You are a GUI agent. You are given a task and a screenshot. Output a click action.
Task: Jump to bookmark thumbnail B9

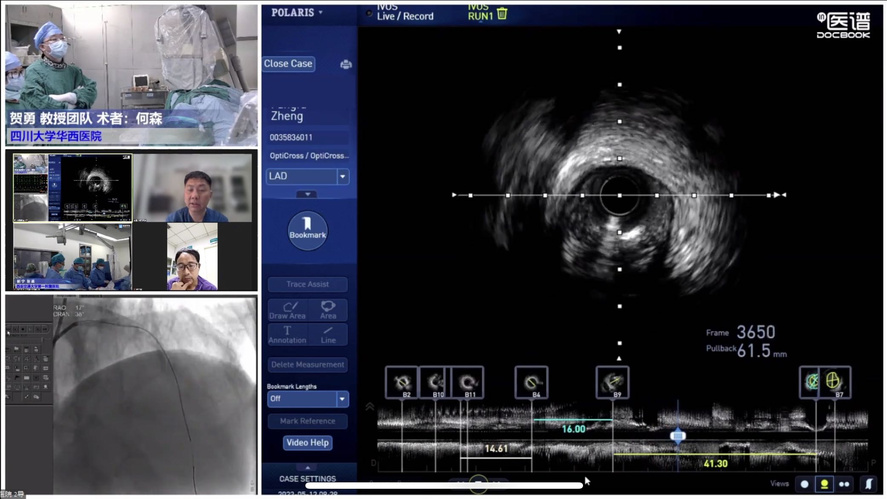(x=612, y=382)
